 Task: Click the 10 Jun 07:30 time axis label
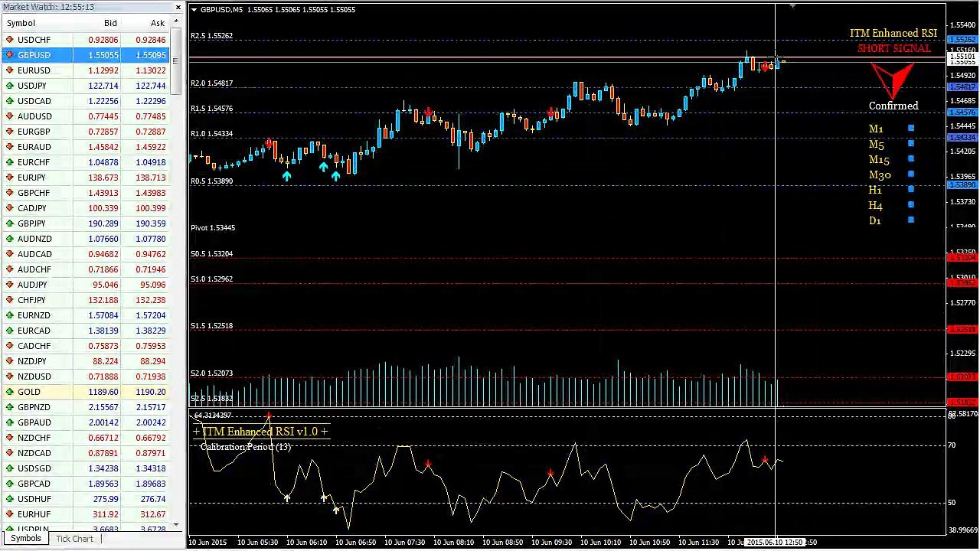point(404,543)
